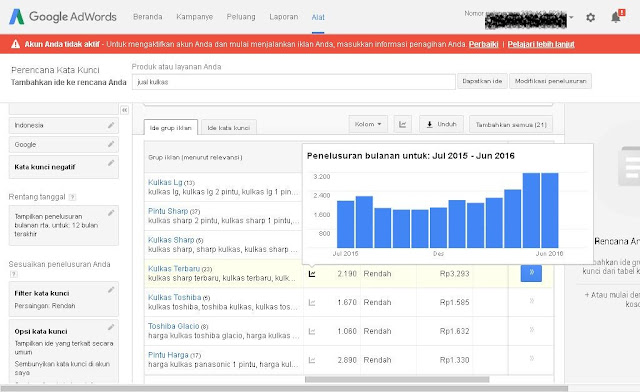640x392 pixels.
Task: Click the 2.890 search volume value
Action: [x=347, y=360]
